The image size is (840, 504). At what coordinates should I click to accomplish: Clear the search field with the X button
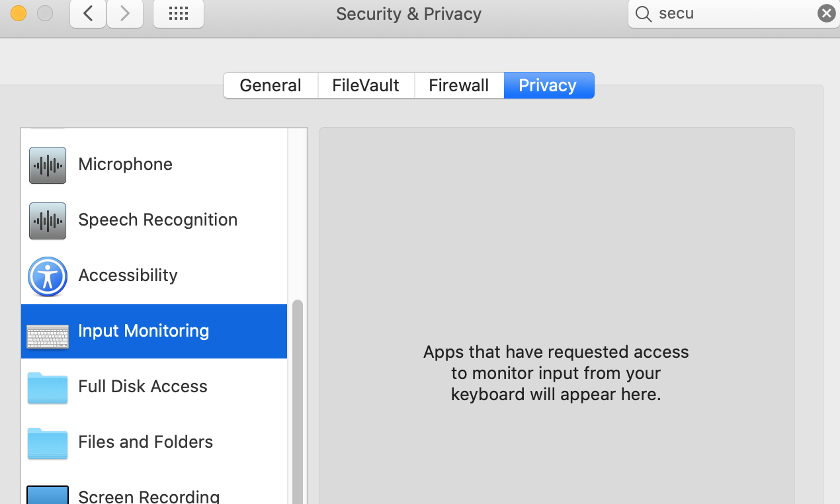(826, 13)
